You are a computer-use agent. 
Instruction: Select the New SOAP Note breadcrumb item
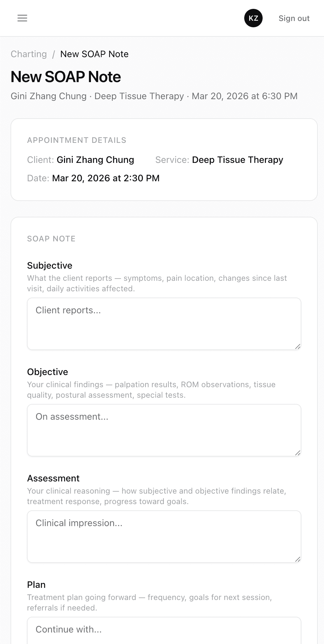95,54
